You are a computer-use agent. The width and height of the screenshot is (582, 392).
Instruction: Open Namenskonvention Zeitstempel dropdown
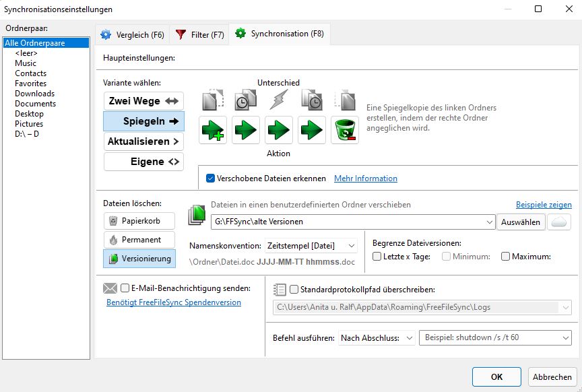tap(311, 246)
